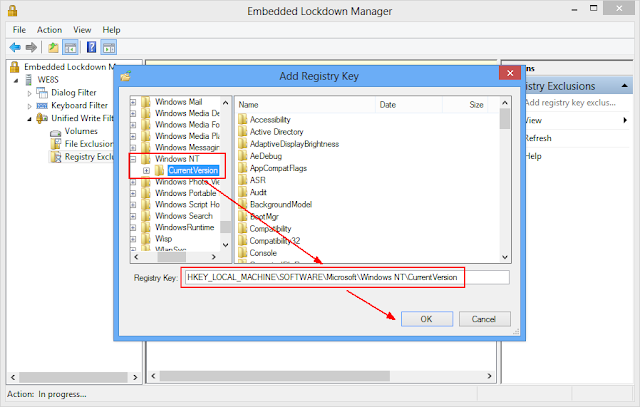The height and width of the screenshot is (407, 640).
Task: Click Cancel in Add Registry Key dialog
Action: click(x=484, y=319)
